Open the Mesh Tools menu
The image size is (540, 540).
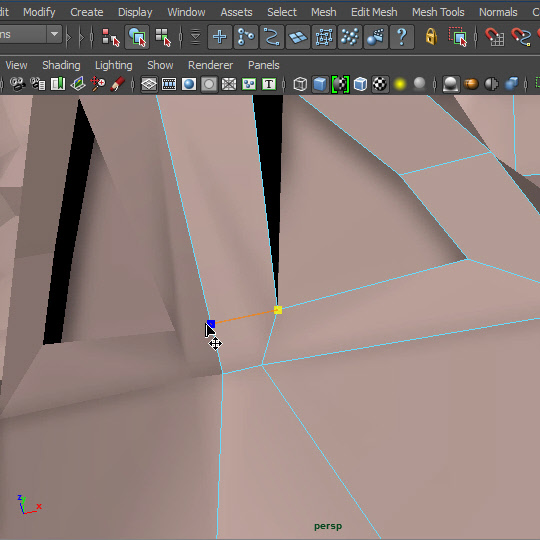click(438, 12)
